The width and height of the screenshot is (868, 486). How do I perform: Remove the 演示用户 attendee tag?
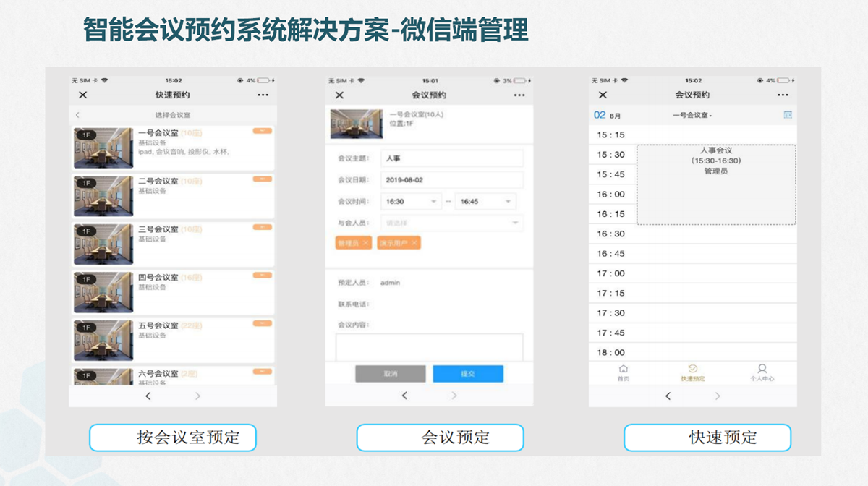pyautogui.click(x=414, y=243)
